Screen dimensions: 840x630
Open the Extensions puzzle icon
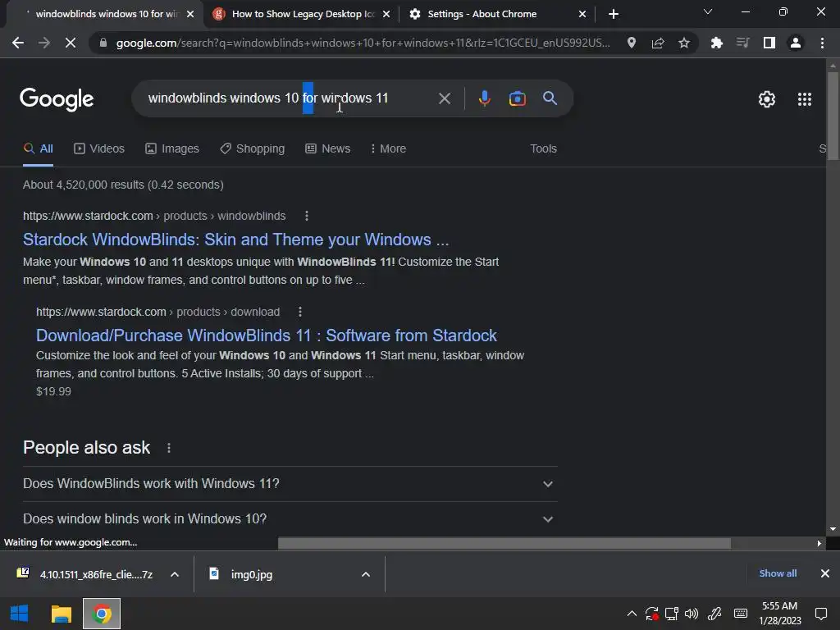point(716,43)
